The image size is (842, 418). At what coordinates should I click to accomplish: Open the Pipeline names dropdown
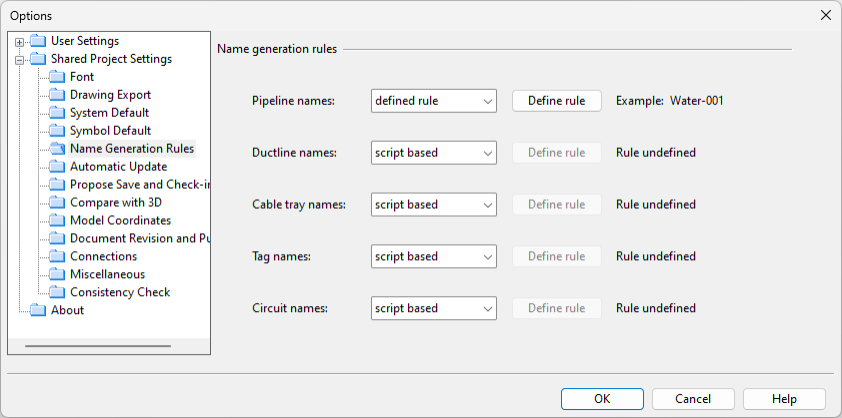pyautogui.click(x=433, y=101)
